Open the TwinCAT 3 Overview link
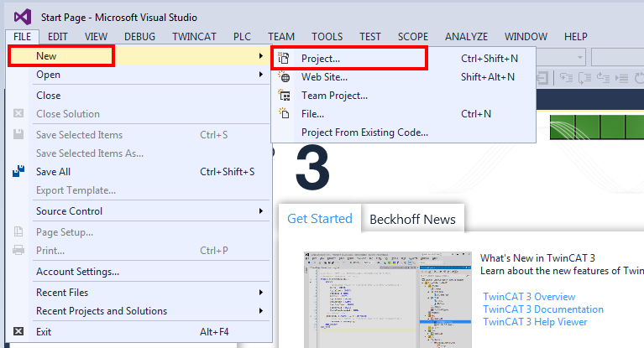The image size is (644, 348). coord(529,296)
